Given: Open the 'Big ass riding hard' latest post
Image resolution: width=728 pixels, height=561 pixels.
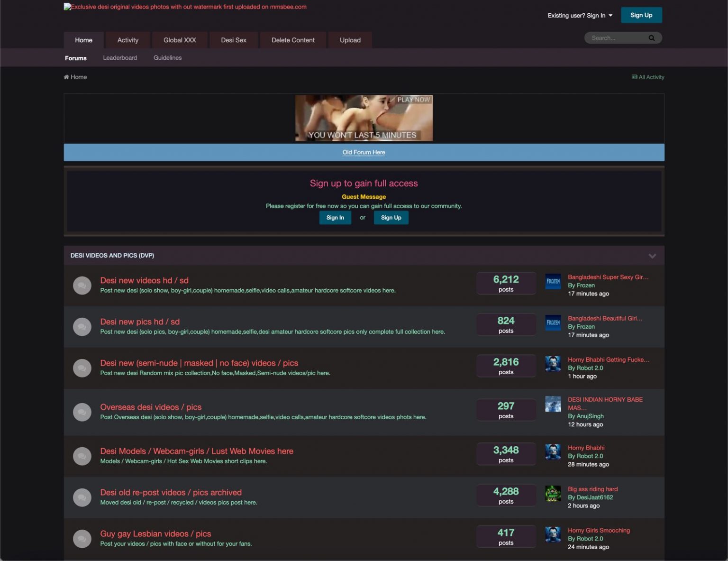Looking at the screenshot, I should pyautogui.click(x=592, y=489).
